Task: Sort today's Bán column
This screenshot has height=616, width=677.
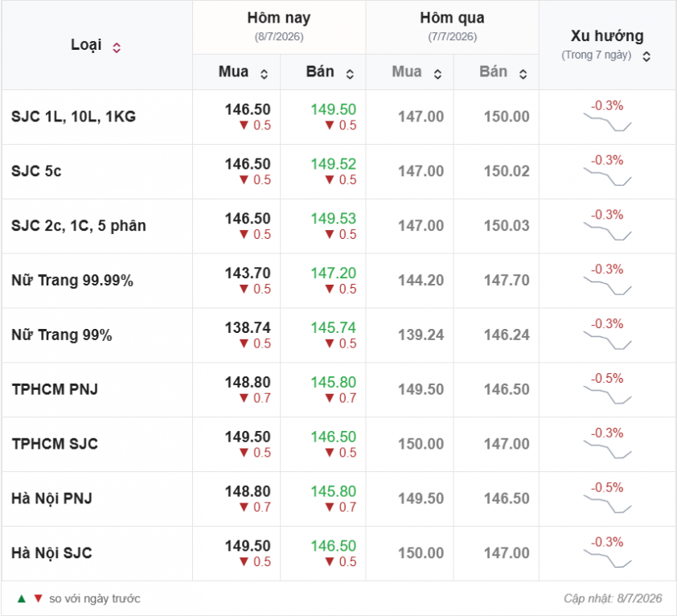Action: click(350, 74)
